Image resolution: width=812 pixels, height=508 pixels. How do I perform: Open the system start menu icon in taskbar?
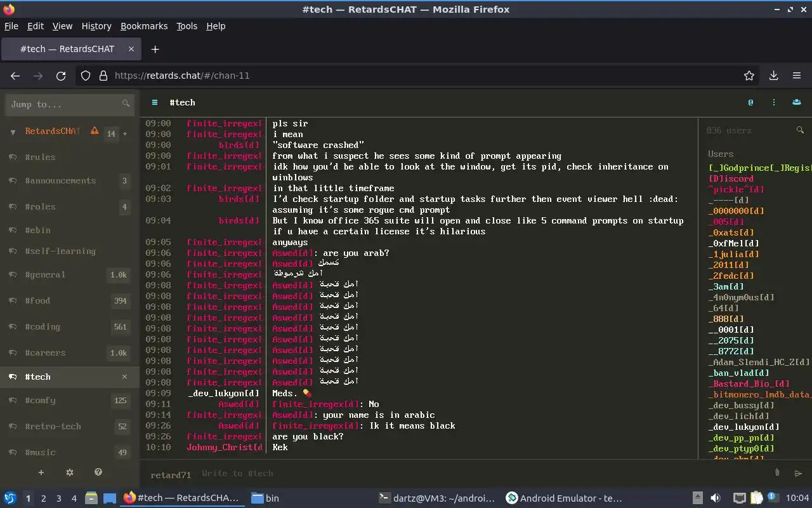(x=10, y=498)
